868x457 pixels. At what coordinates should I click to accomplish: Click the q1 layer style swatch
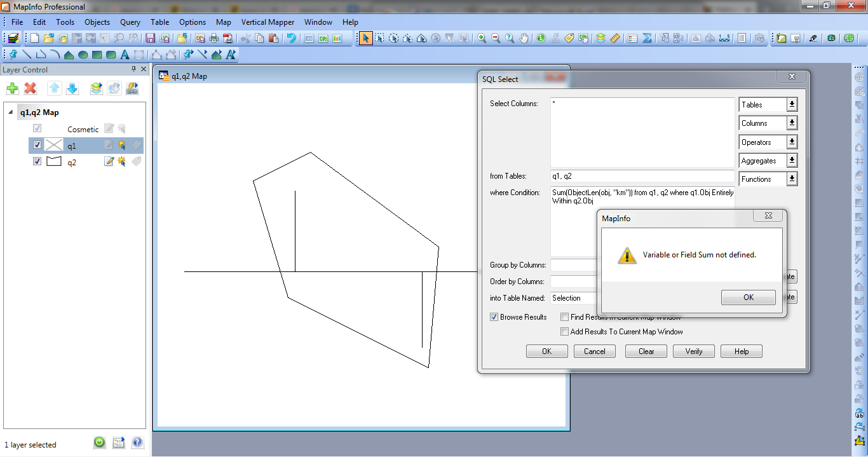(x=54, y=145)
